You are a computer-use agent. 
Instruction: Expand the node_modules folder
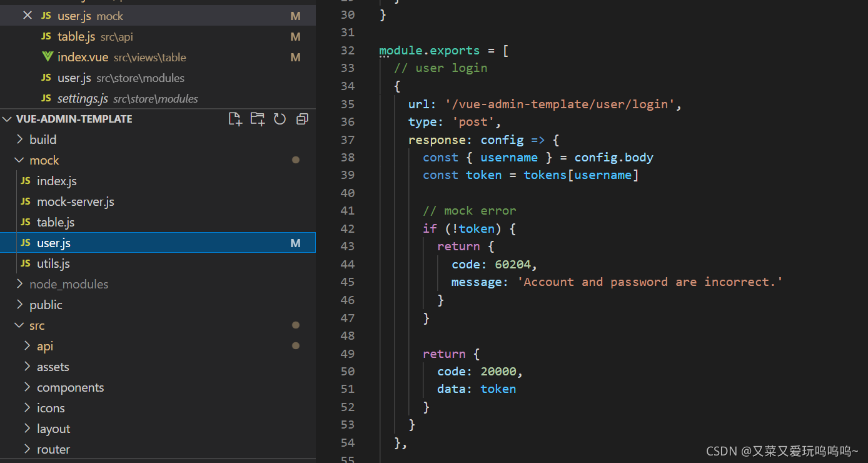point(19,284)
